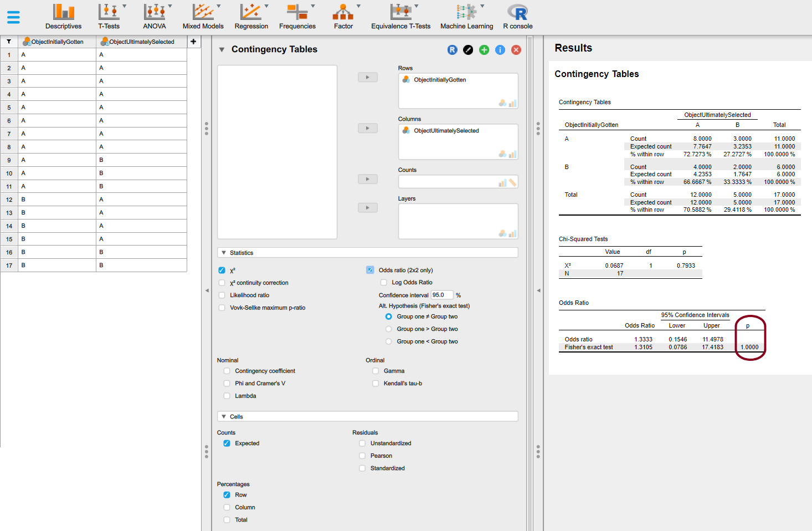Enable Contingency coefficient checkbox

227,371
